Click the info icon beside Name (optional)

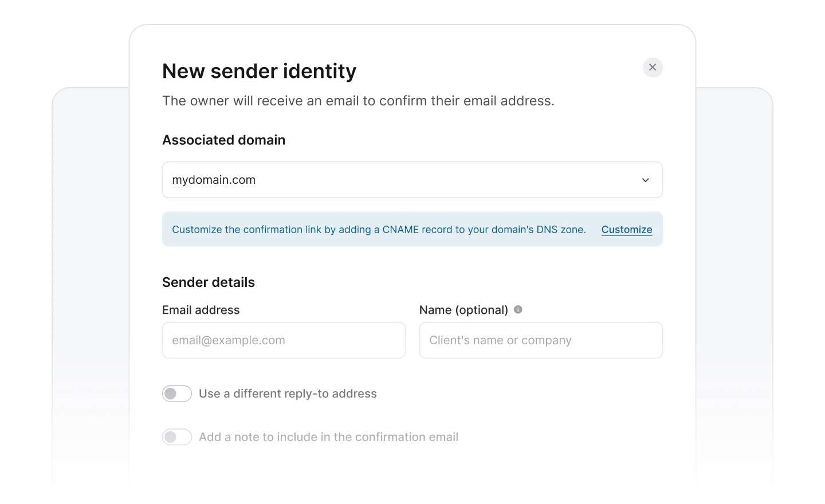518,309
